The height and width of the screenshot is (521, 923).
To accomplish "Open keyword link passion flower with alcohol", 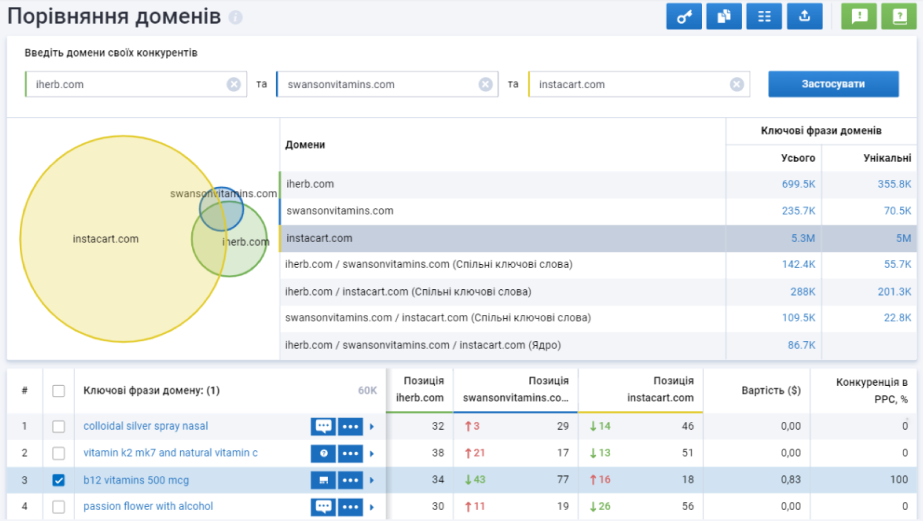I will tap(148, 506).
